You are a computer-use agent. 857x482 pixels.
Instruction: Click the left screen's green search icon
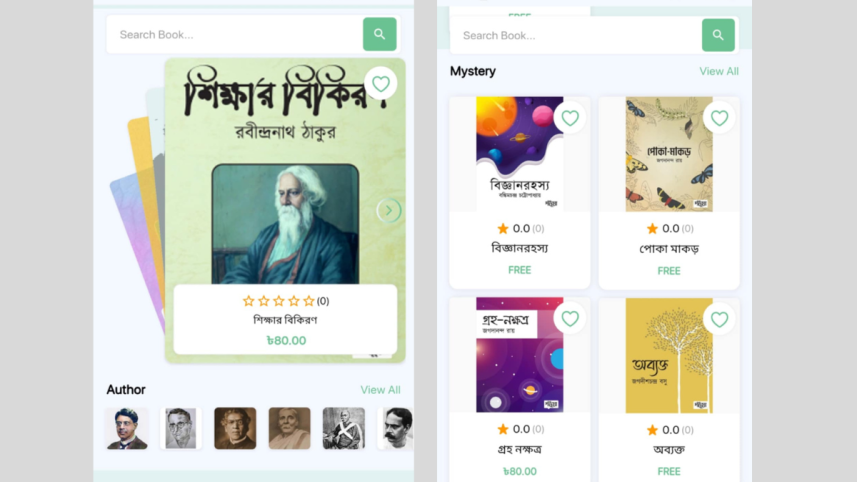[x=379, y=34]
